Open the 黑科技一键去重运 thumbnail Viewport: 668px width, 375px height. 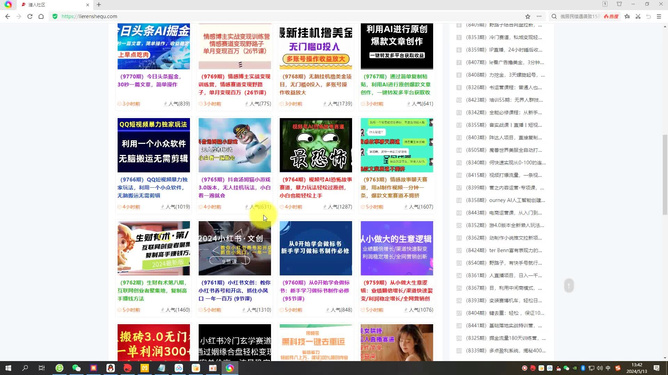316,342
